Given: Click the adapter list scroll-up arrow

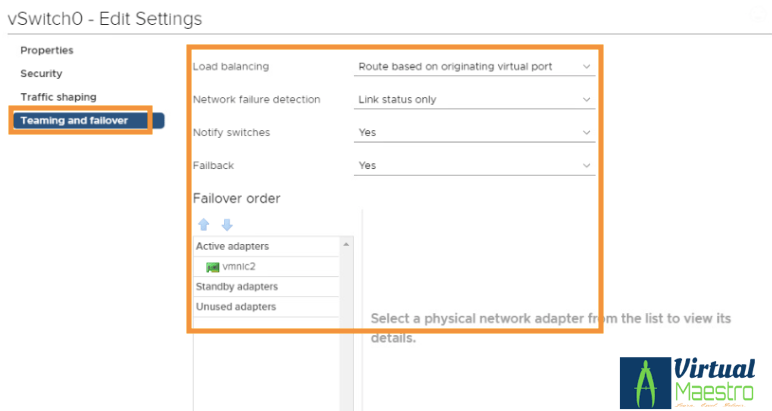Looking at the screenshot, I should pyautogui.click(x=346, y=245).
